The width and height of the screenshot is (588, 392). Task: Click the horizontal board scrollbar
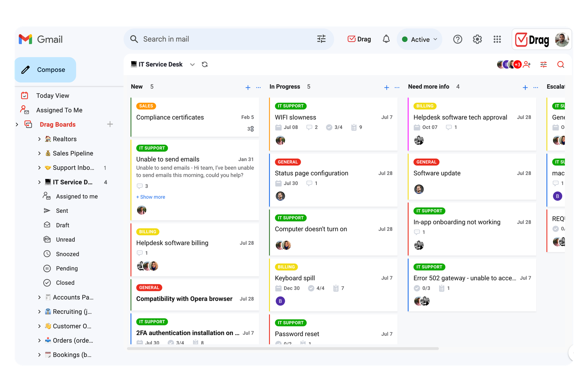[x=283, y=349]
